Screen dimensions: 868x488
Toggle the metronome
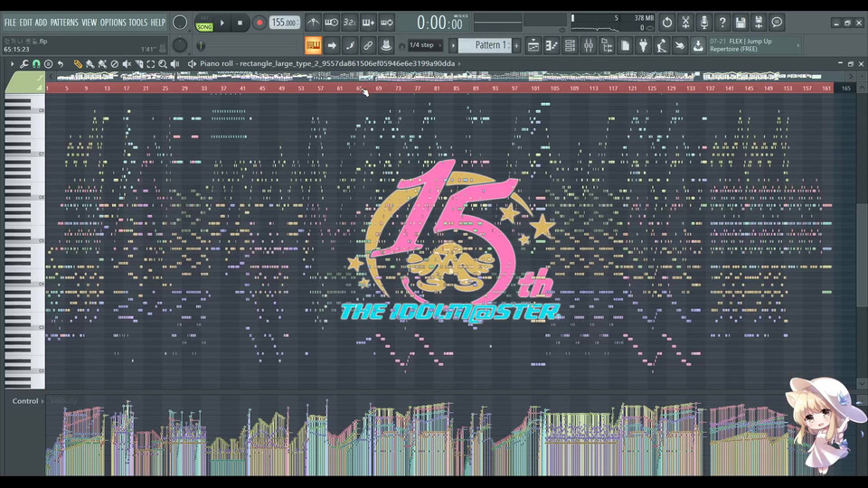tap(313, 23)
